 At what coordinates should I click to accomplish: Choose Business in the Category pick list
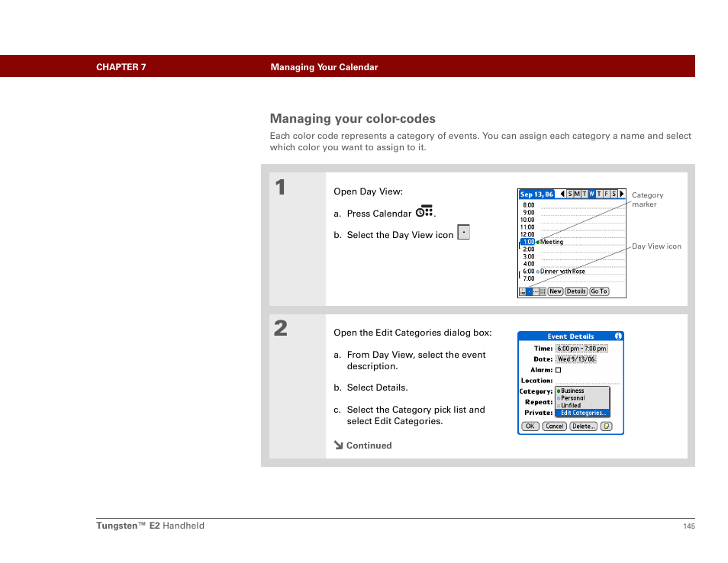tap(582, 391)
